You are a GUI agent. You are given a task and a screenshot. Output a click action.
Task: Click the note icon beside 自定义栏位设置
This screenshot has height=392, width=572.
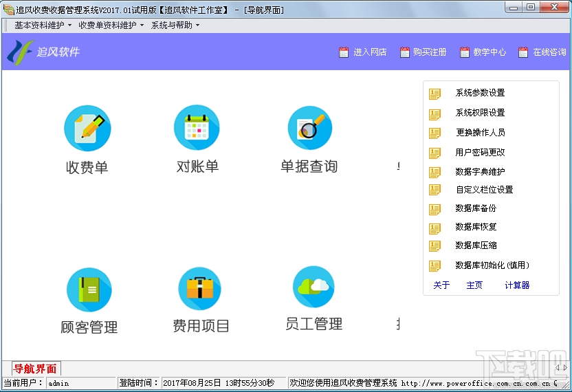(x=434, y=190)
